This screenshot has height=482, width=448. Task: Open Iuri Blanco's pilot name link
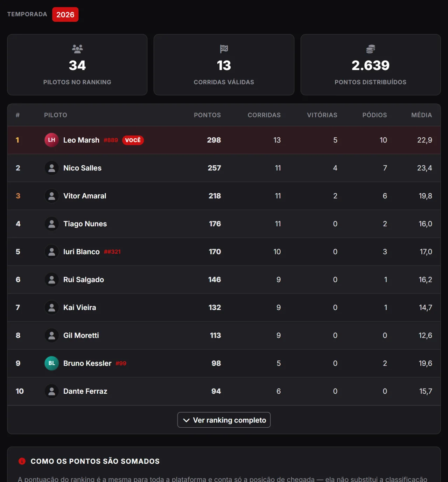[82, 252]
